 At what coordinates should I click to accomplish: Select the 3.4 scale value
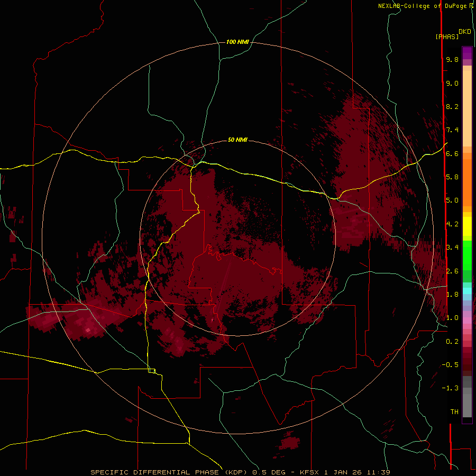pos(452,247)
